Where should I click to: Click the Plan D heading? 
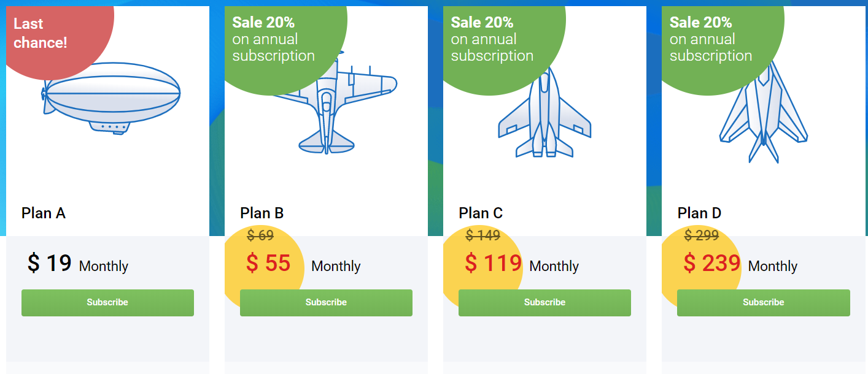click(x=698, y=213)
